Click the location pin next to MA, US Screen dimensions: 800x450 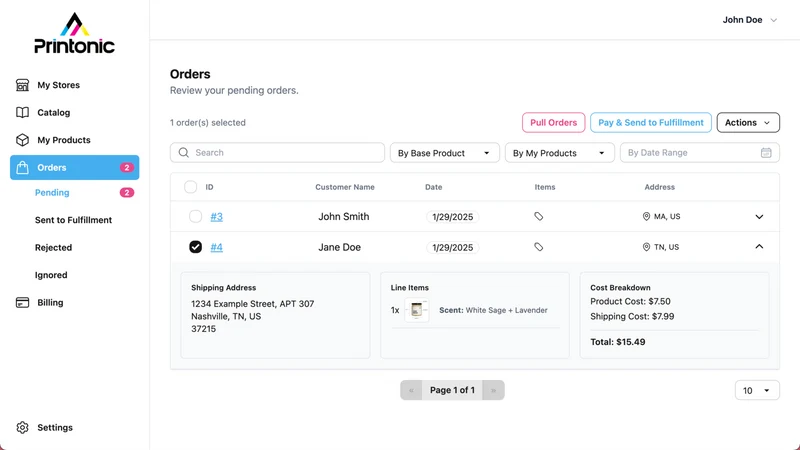click(646, 216)
